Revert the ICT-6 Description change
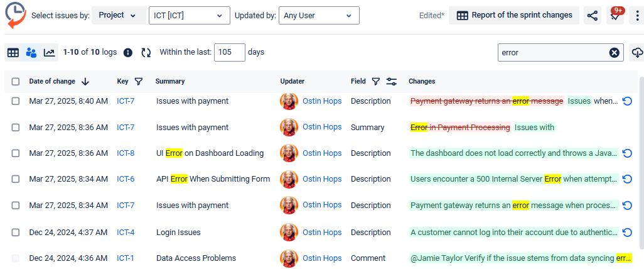Image resolution: width=644 pixels, height=269 pixels. click(x=627, y=179)
